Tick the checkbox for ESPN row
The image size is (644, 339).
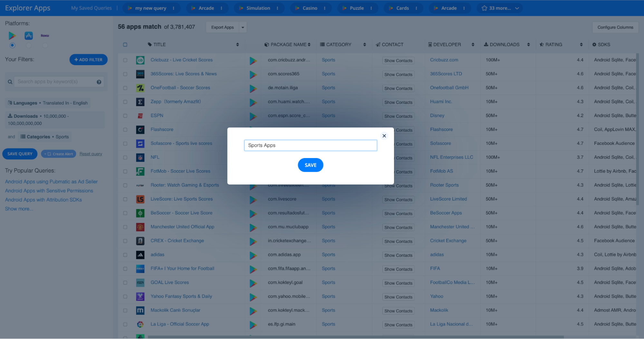[x=125, y=115]
